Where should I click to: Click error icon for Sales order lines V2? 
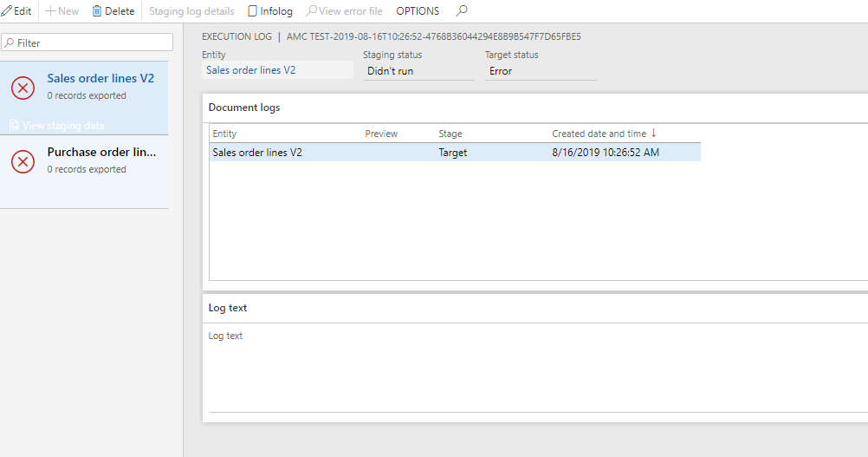click(23, 88)
